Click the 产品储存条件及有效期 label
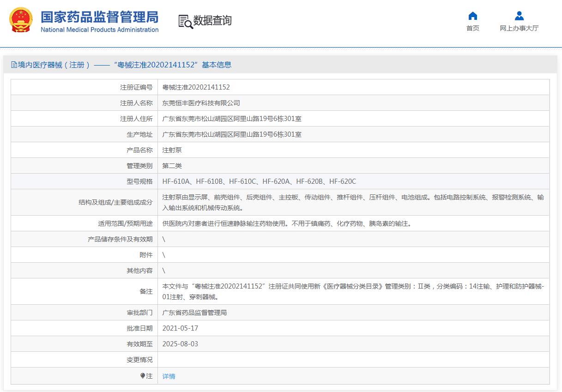 (120, 239)
